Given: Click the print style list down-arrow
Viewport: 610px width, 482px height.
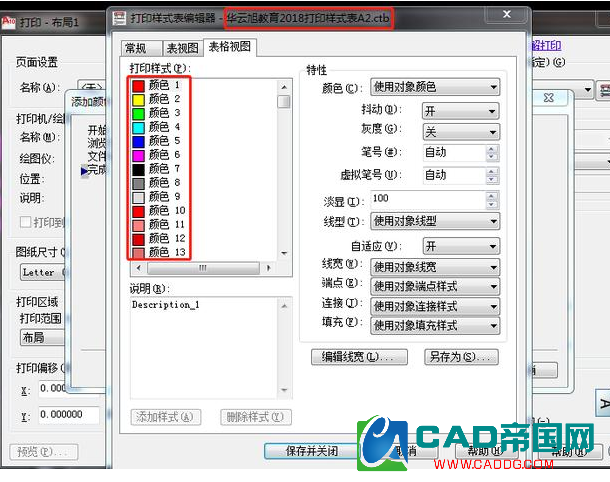Looking at the screenshot, I should tap(284, 253).
